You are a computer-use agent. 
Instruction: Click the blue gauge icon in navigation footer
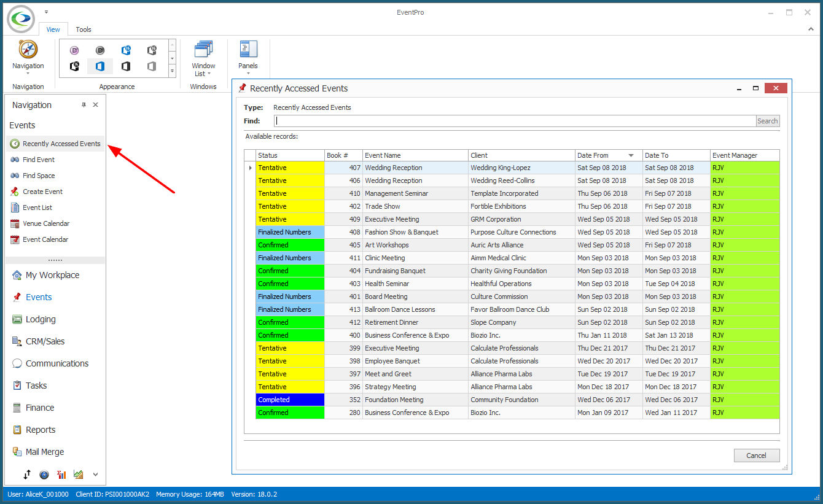tap(44, 475)
